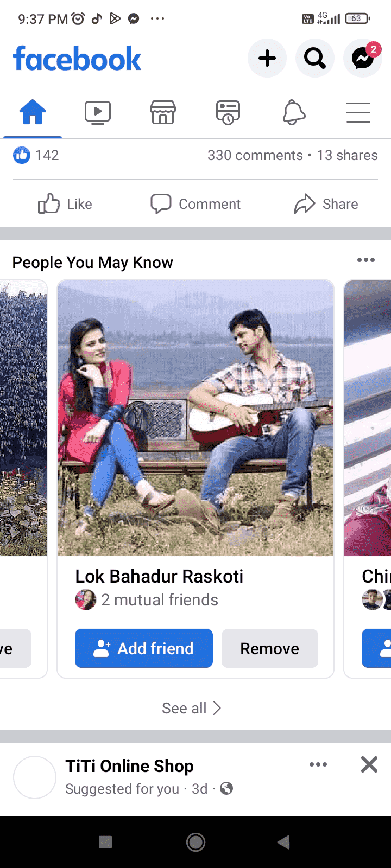Dismiss the TiTi Online Shop suggestion
The height and width of the screenshot is (868, 391).
click(x=369, y=764)
